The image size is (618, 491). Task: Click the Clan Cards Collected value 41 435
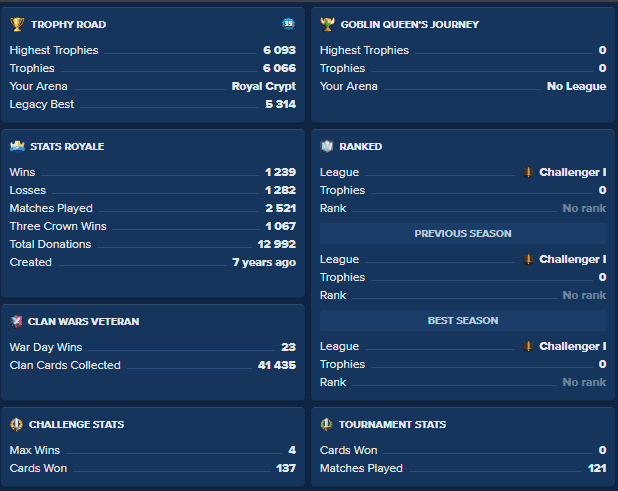pyautogui.click(x=276, y=365)
